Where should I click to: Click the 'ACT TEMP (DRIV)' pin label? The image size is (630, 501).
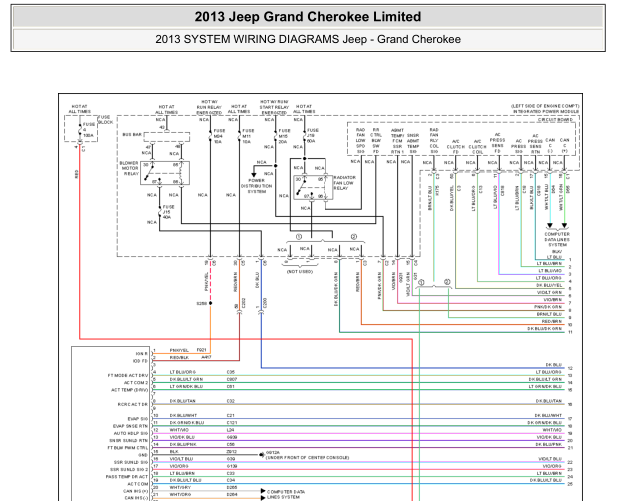pos(129,390)
